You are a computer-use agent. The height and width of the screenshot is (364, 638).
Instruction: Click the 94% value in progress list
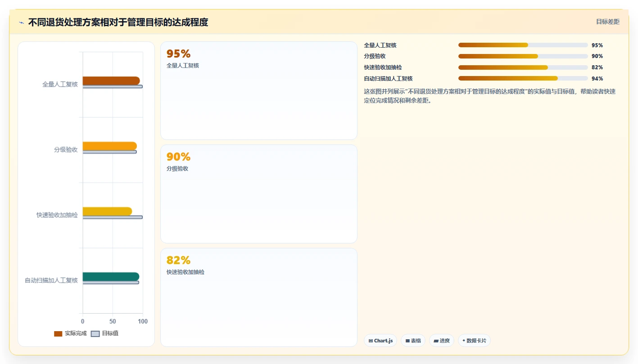coord(597,79)
